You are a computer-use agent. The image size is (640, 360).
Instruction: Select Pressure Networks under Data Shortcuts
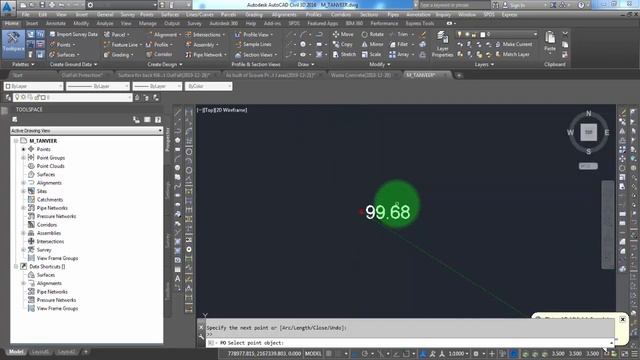tap(56, 300)
